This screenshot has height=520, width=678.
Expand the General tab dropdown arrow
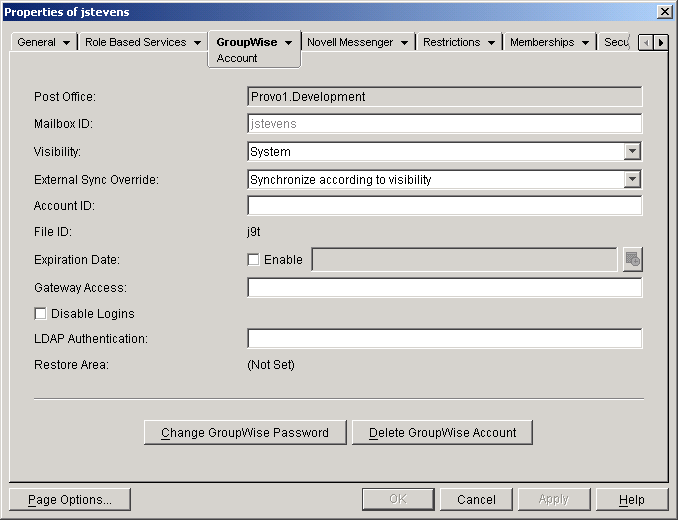(66, 42)
